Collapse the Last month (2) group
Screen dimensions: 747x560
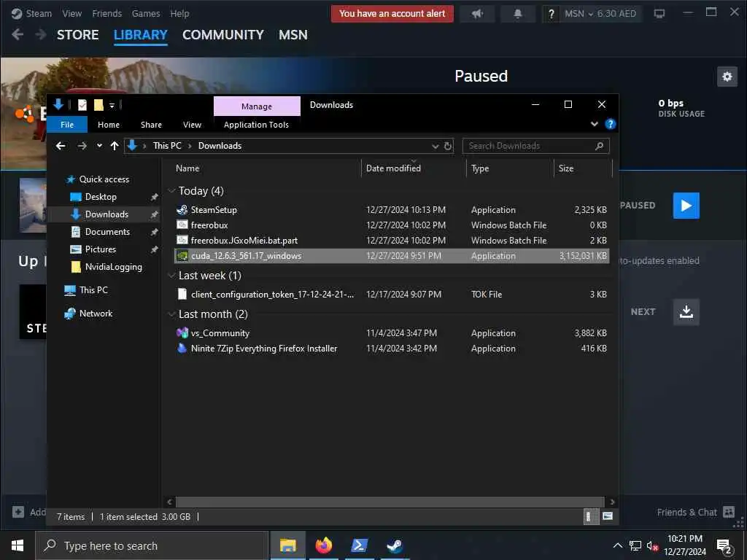[171, 314]
